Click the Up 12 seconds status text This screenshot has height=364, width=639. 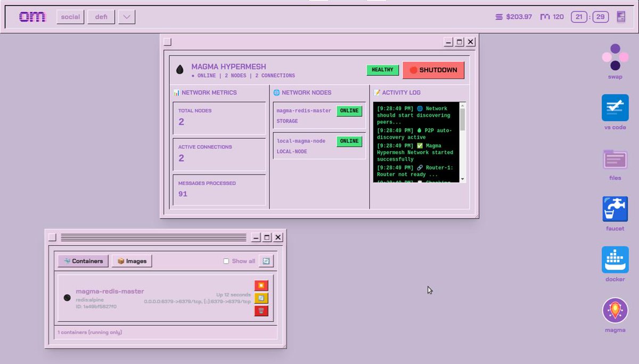click(233, 294)
